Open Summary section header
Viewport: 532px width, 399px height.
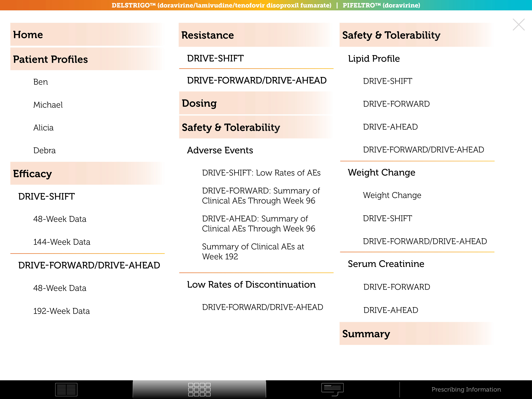coord(366,334)
